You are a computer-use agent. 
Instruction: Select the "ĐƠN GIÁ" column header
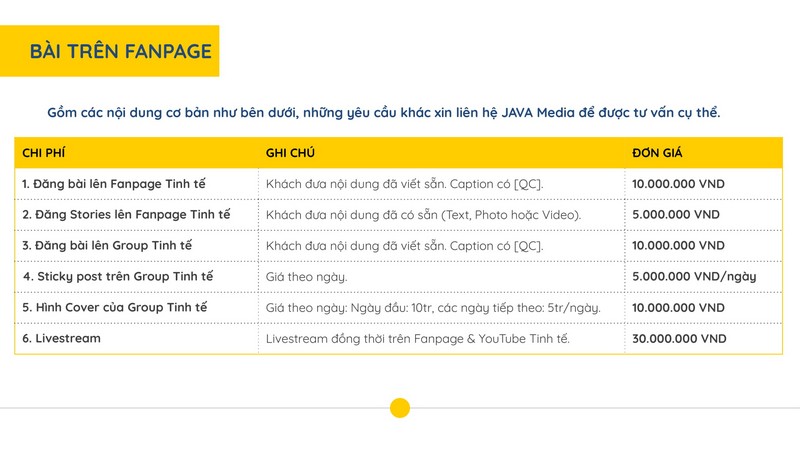657,153
